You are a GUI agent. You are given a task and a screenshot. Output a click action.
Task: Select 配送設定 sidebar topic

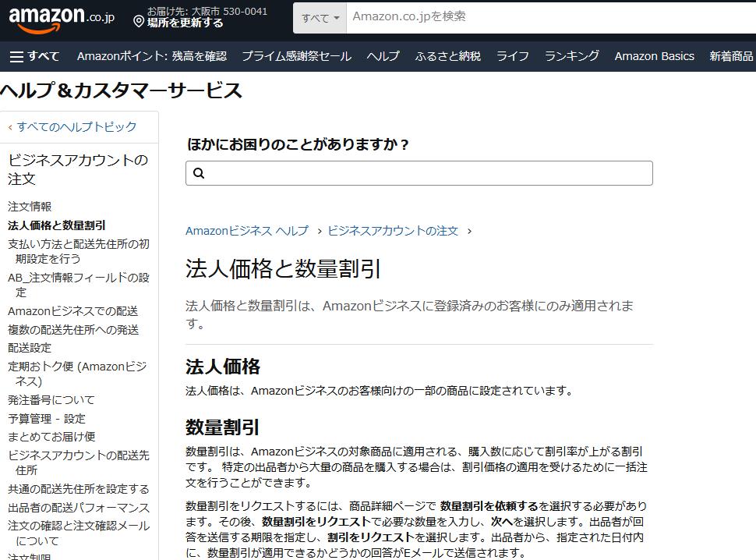30,348
